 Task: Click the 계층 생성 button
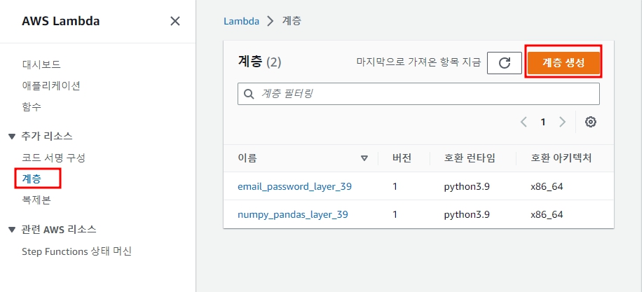(563, 63)
